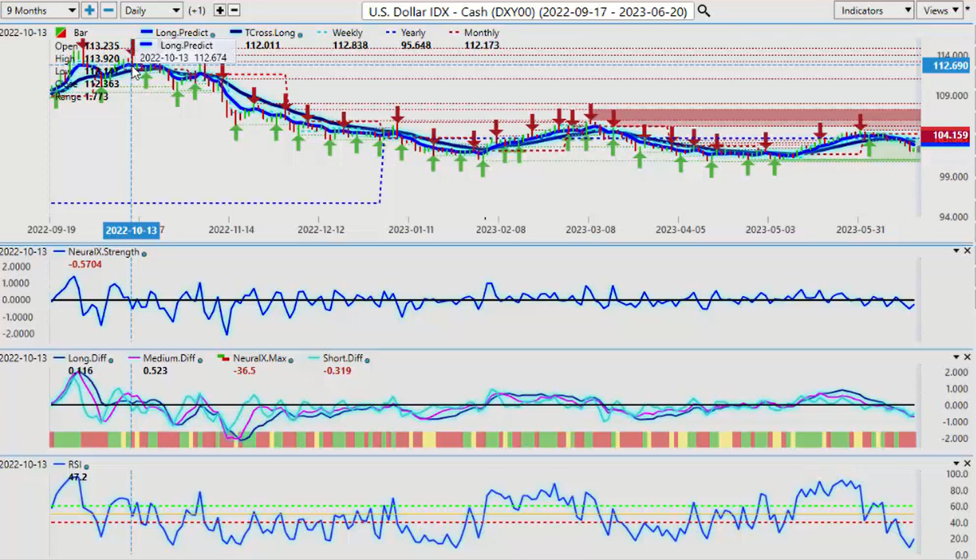Click the 95.648 Yearly value

tap(416, 45)
